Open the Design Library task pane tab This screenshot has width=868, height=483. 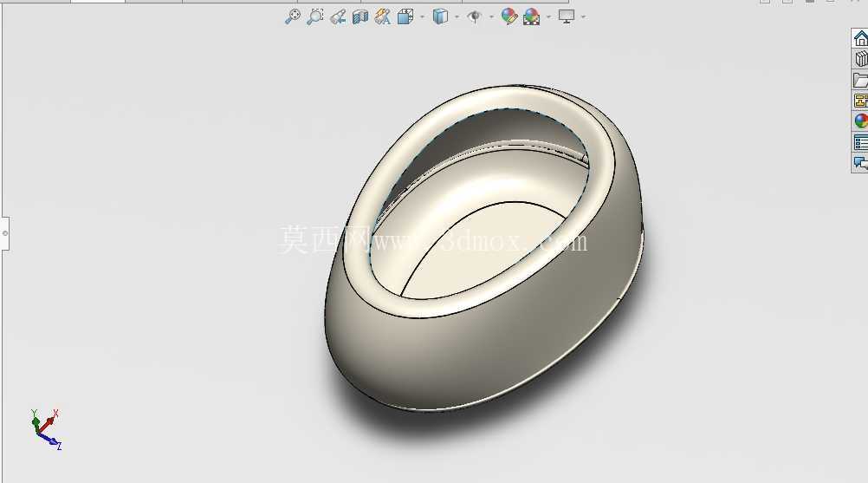[859, 59]
